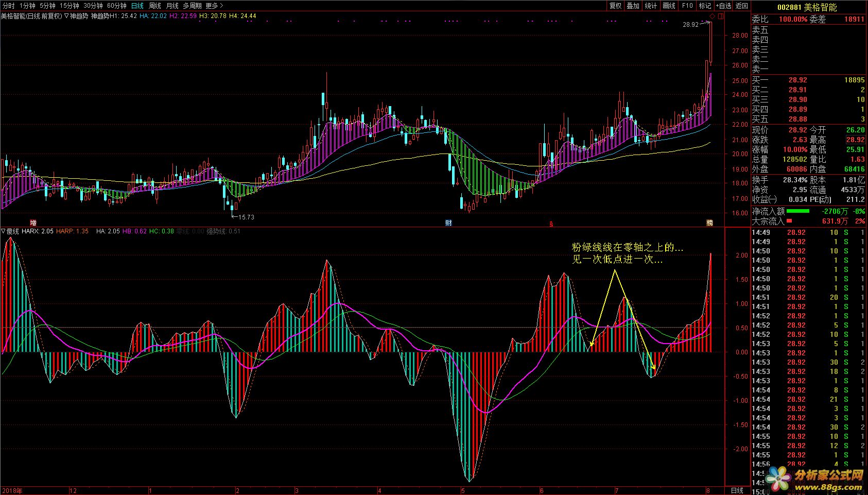Click the 榜 marker icon at the chart's right

pyautogui.click(x=710, y=223)
